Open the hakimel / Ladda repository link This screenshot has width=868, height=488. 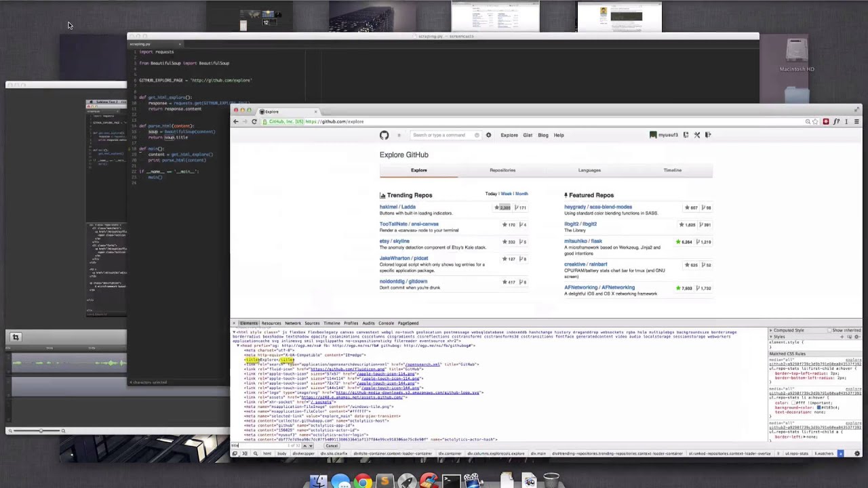pos(397,207)
